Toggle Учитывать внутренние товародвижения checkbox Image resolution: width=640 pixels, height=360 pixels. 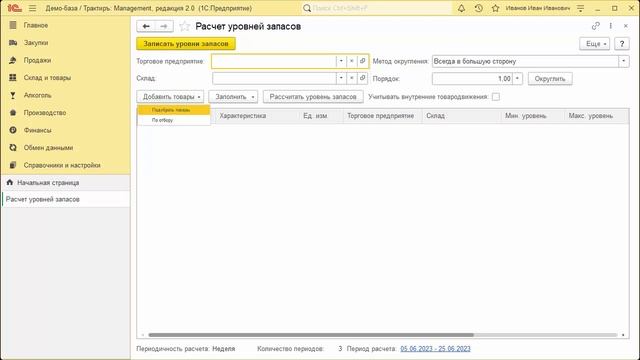tap(496, 97)
